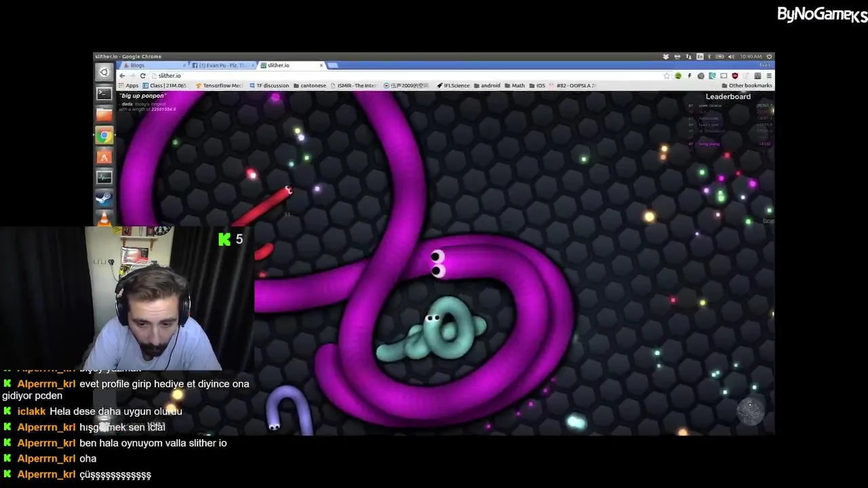Expand the android bookmark folder

(x=487, y=85)
